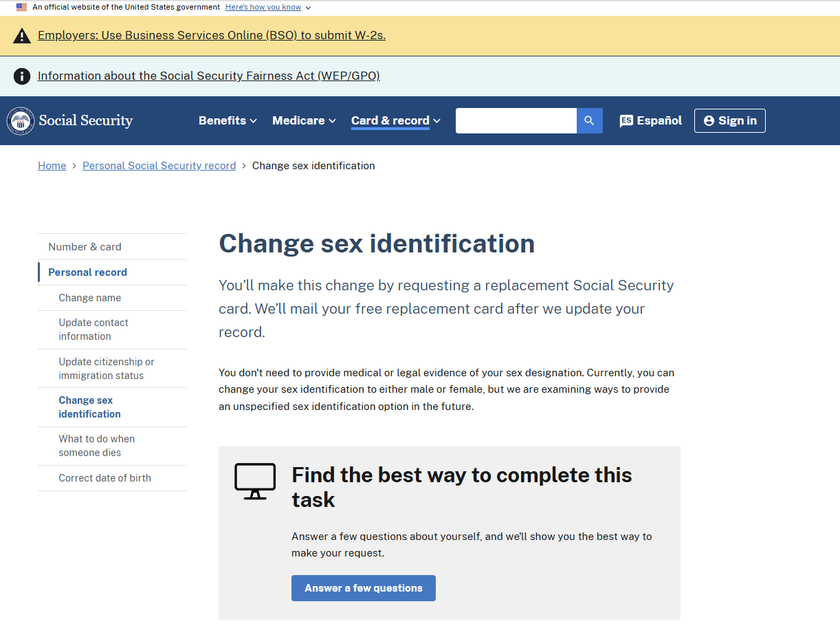The height and width of the screenshot is (637, 840).
Task: Expand "Here's how you know" disclosure
Action: (x=268, y=7)
